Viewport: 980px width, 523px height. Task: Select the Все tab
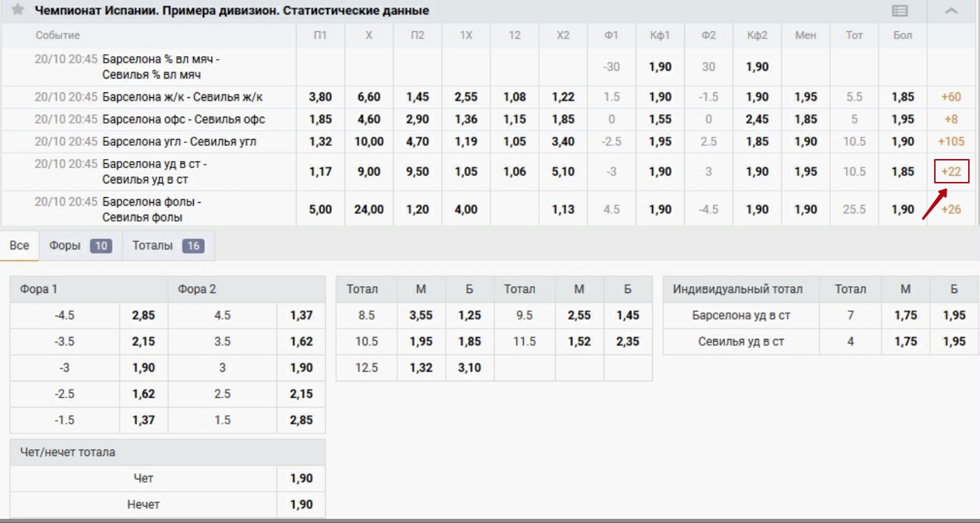(19, 246)
